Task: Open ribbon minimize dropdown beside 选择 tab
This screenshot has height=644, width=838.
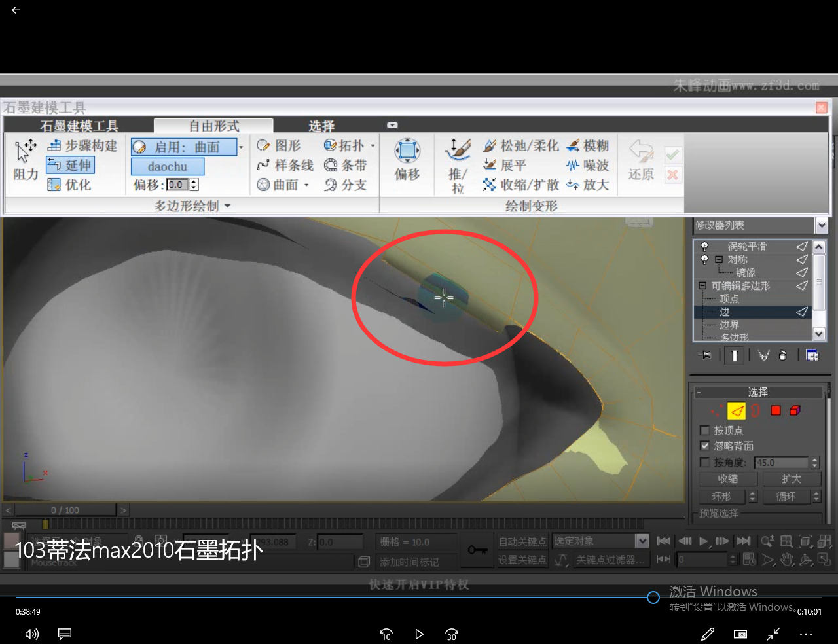Action: (x=392, y=125)
